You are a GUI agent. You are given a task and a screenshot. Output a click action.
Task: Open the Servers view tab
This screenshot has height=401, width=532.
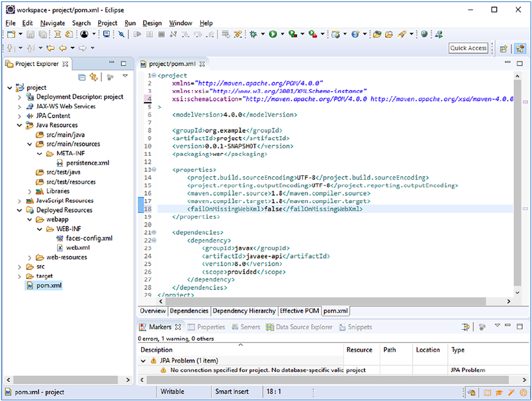[x=246, y=327]
